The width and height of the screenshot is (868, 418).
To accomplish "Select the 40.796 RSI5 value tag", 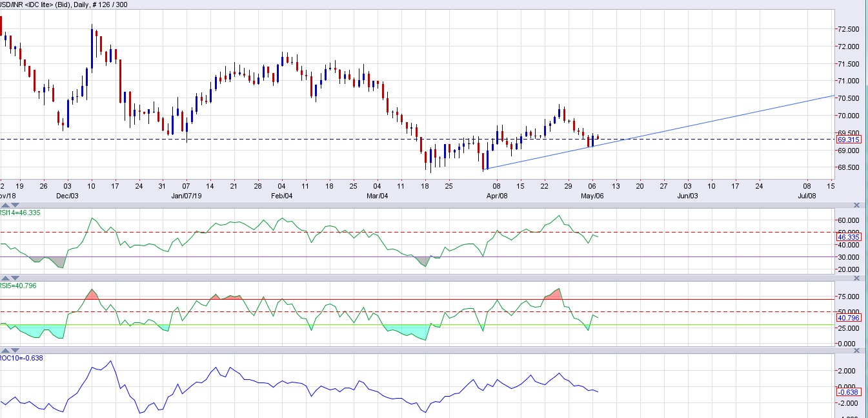I will point(849,319).
